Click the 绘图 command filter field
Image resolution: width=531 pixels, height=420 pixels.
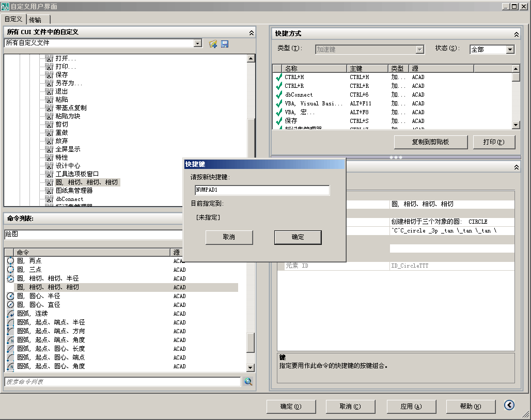(x=93, y=234)
